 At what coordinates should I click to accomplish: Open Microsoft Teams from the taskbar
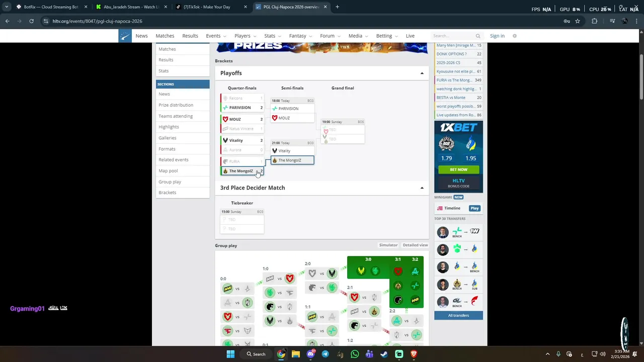[x=369, y=354]
